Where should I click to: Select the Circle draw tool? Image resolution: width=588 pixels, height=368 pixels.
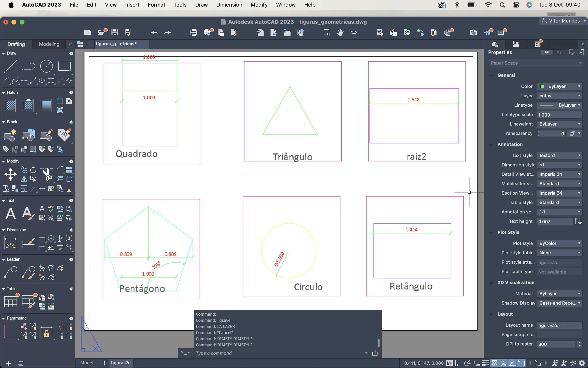click(46, 66)
